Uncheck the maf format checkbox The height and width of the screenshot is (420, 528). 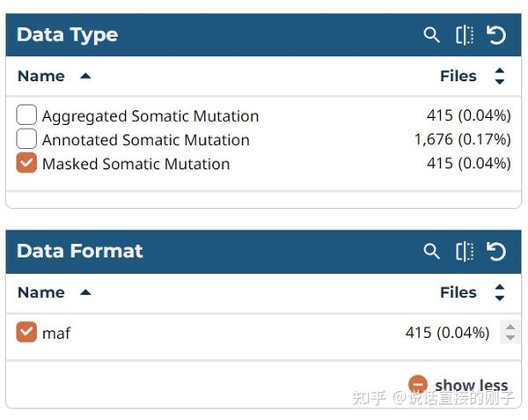coord(26,332)
